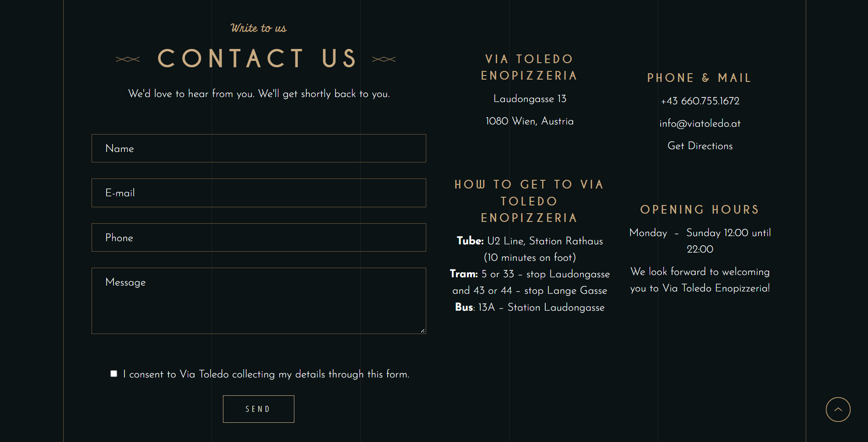Select the Phone input field
The height and width of the screenshot is (442, 868).
pyautogui.click(x=259, y=237)
